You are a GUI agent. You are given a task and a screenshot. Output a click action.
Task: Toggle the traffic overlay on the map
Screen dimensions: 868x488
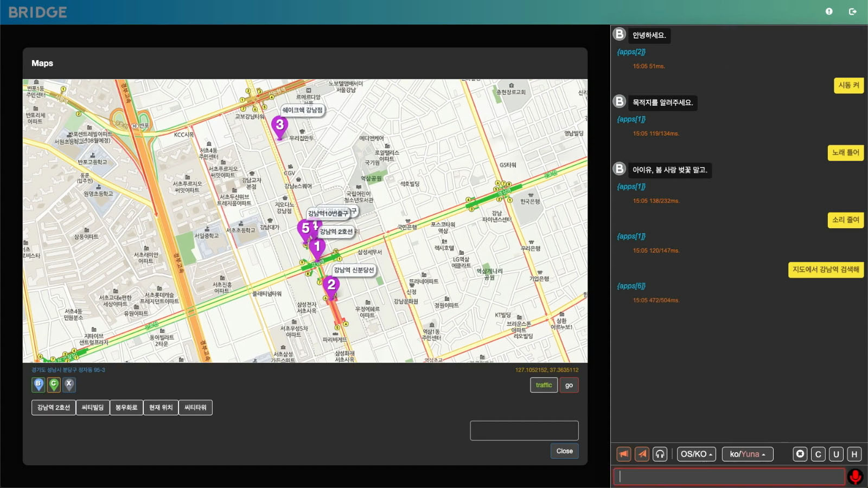point(543,385)
